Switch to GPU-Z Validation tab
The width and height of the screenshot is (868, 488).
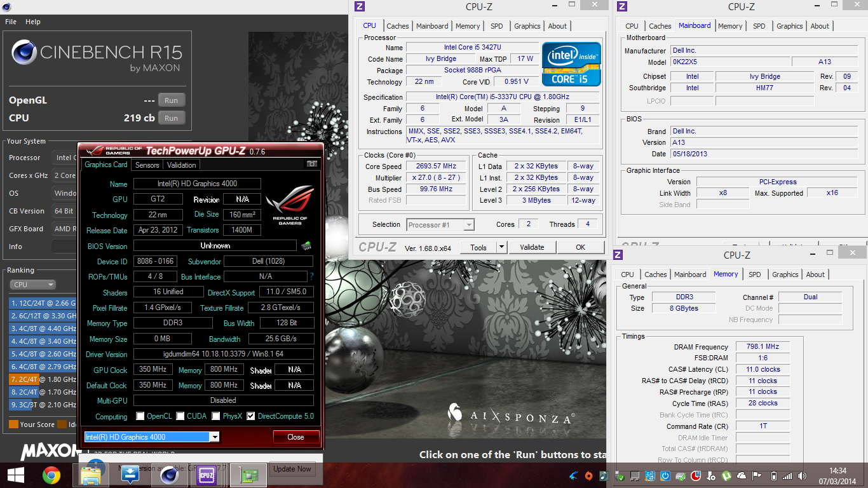tap(182, 165)
